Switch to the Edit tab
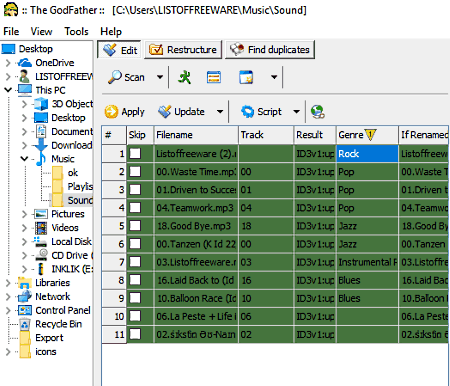Viewport: 450px width, 386px height. pyautogui.click(x=119, y=50)
